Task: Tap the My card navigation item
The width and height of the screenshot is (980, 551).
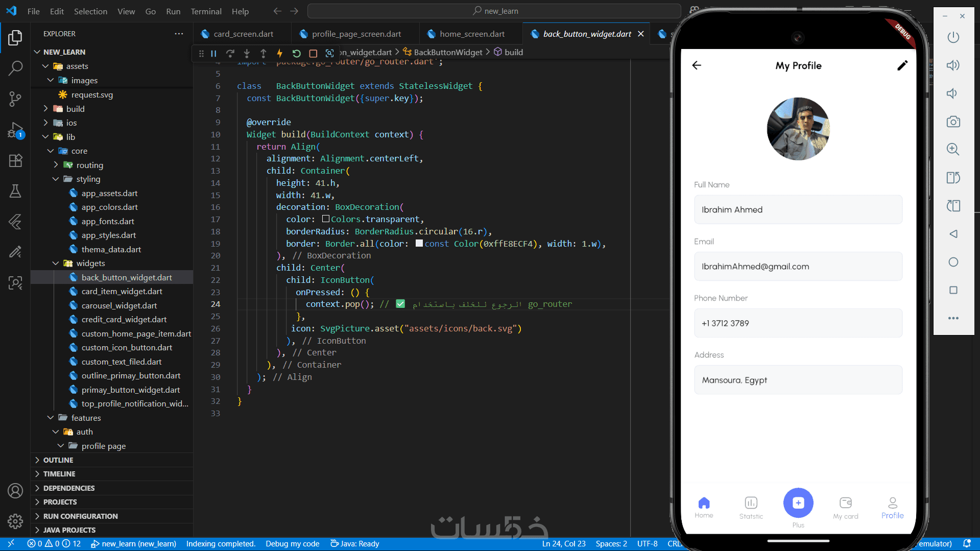Action: pos(845,508)
